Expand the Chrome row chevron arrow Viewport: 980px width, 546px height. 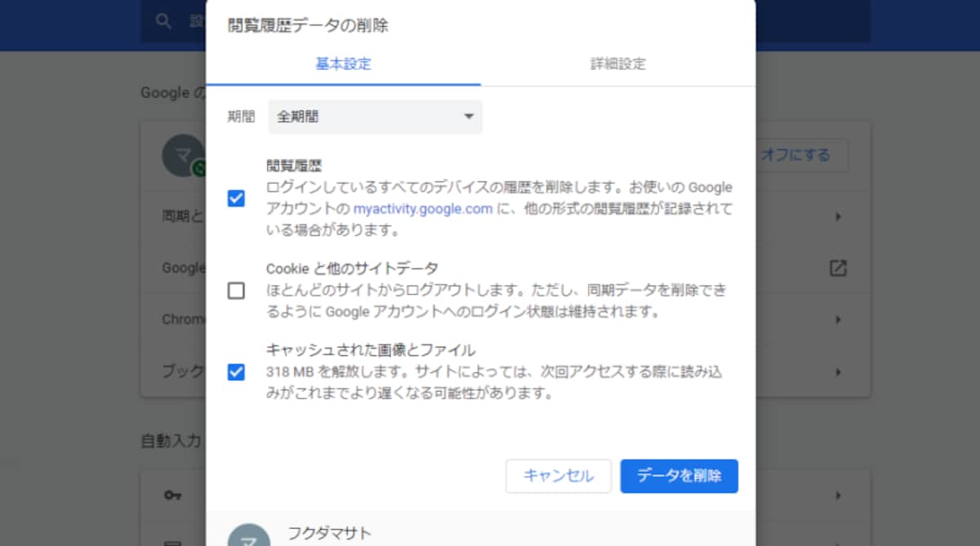(x=838, y=319)
